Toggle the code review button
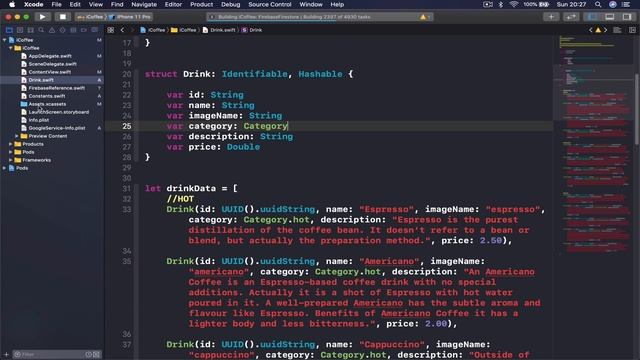 [571, 17]
